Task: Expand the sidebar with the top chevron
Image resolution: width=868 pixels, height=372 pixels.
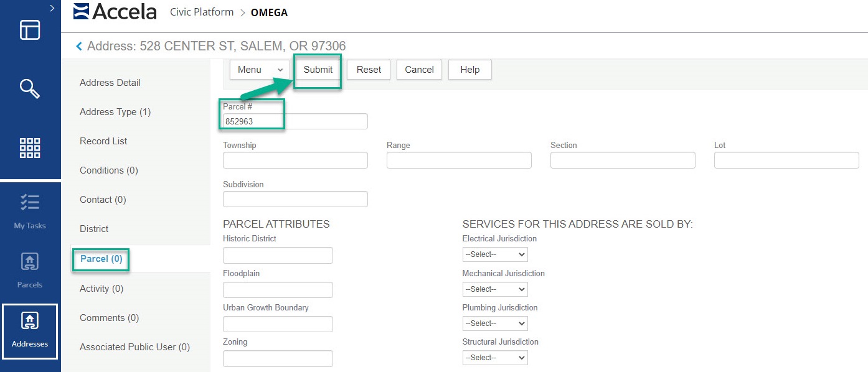Action: click(52, 8)
